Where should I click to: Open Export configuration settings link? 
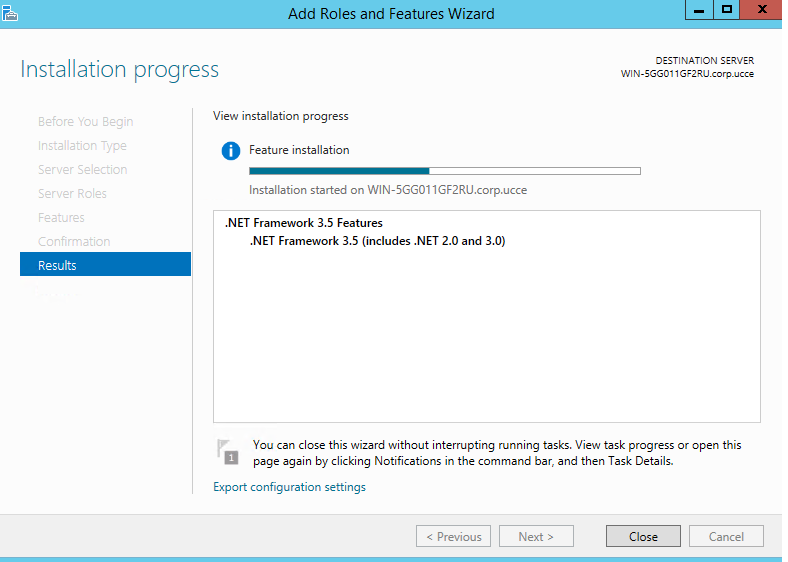[289, 487]
